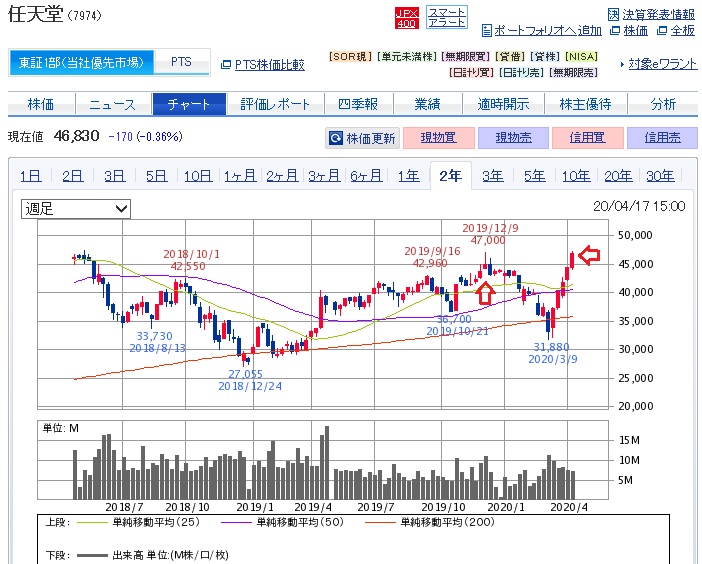Viewport: 702px width, 564px height.
Task: Select the 3年 chart range
Action: point(492,176)
